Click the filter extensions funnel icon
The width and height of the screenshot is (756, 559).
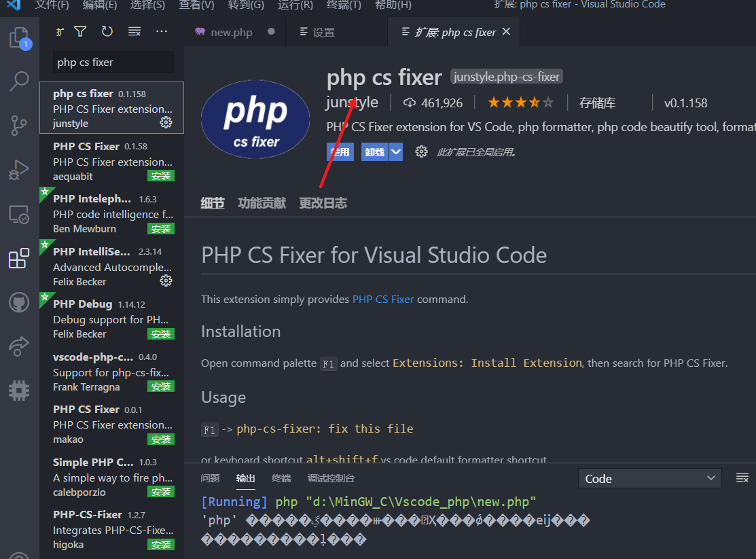pos(81,32)
